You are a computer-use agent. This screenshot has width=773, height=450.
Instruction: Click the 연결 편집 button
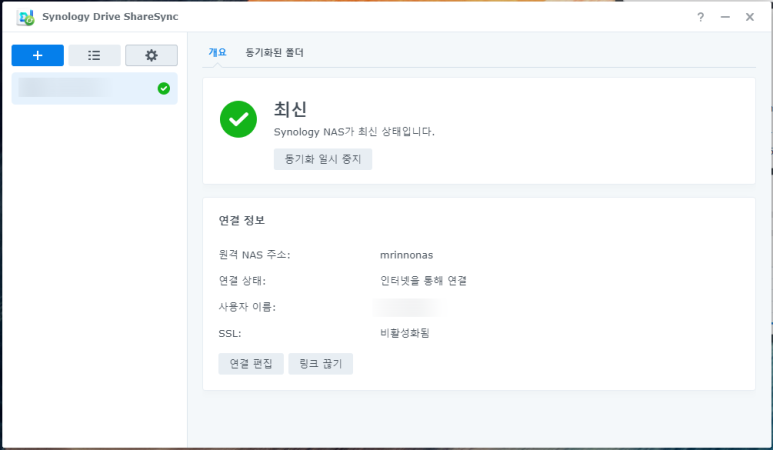coord(251,364)
